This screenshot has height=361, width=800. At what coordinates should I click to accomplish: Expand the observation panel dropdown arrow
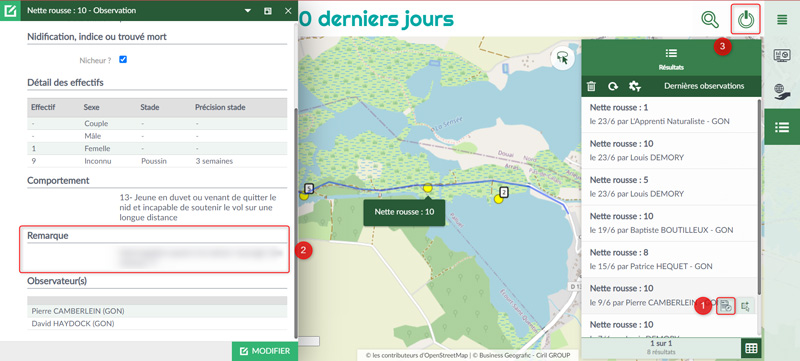[x=248, y=11]
